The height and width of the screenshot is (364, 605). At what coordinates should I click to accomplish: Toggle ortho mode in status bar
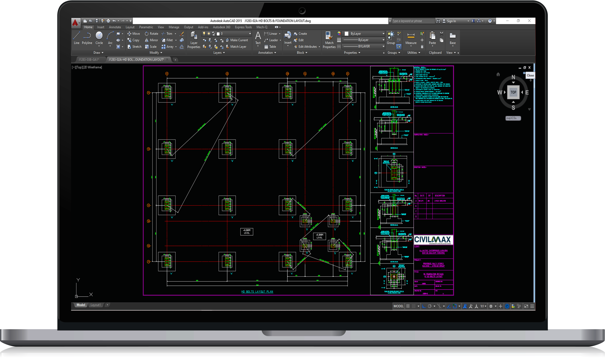click(x=424, y=306)
